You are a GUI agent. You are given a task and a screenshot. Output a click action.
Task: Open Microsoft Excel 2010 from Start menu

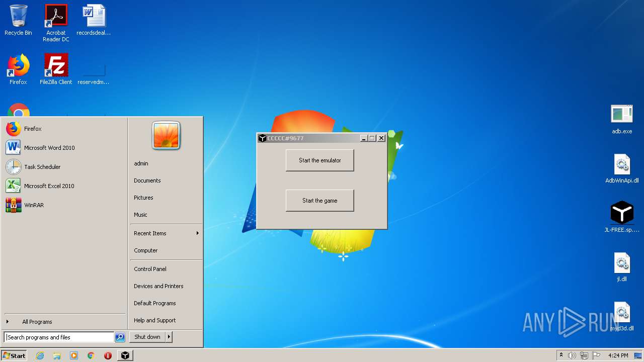(x=64, y=186)
